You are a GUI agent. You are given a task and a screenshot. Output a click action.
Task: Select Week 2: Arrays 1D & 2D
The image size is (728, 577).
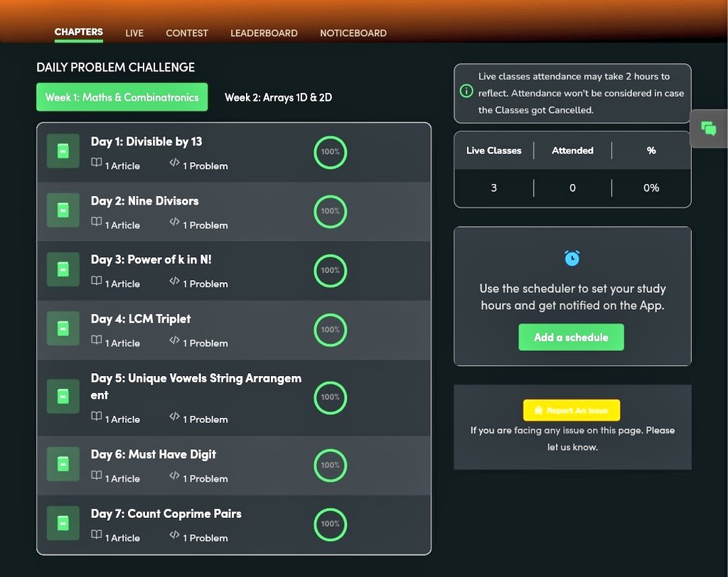click(x=278, y=97)
